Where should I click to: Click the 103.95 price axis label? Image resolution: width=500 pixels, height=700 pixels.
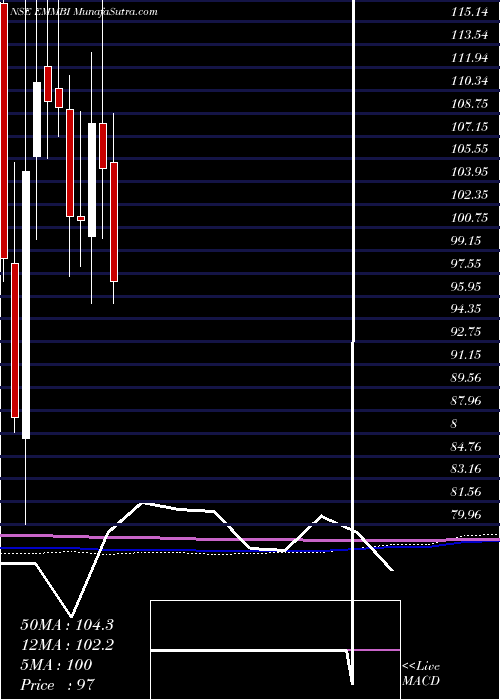469,172
